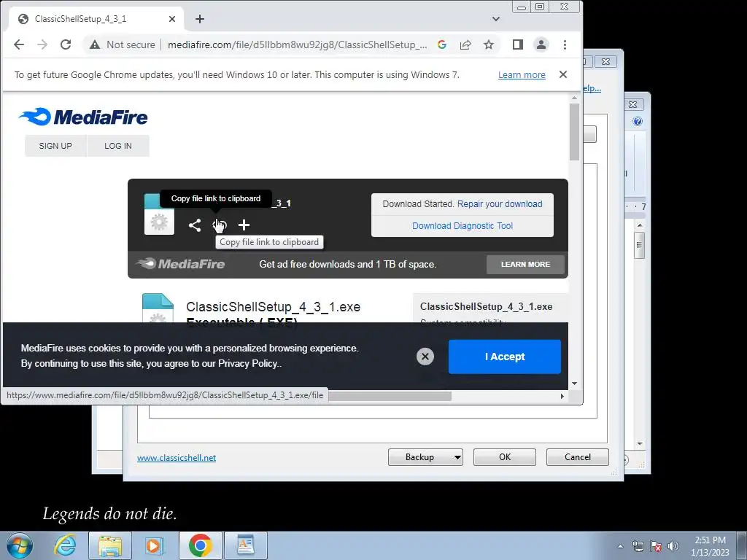The image size is (747, 560).
Task: Click the Action Center flag icon
Action: pyautogui.click(x=656, y=546)
